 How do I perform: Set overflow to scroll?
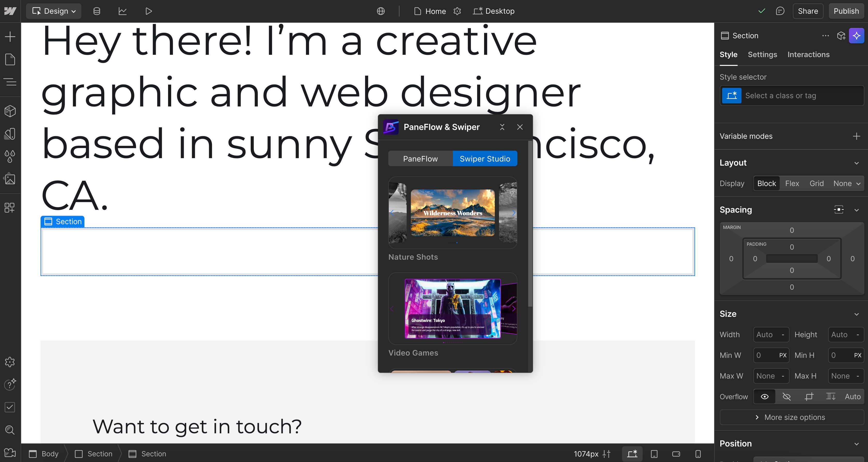coord(831,397)
